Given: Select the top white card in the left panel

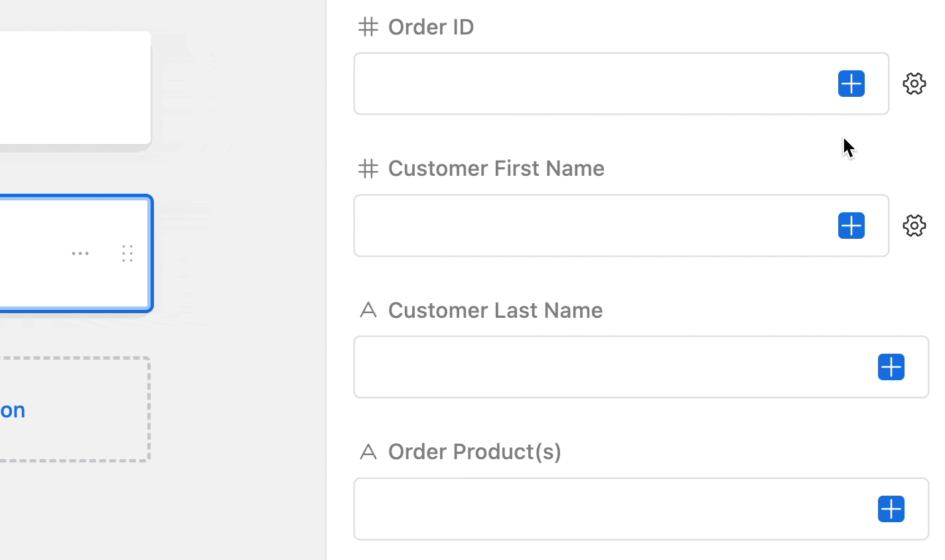Looking at the screenshot, I should (73, 88).
